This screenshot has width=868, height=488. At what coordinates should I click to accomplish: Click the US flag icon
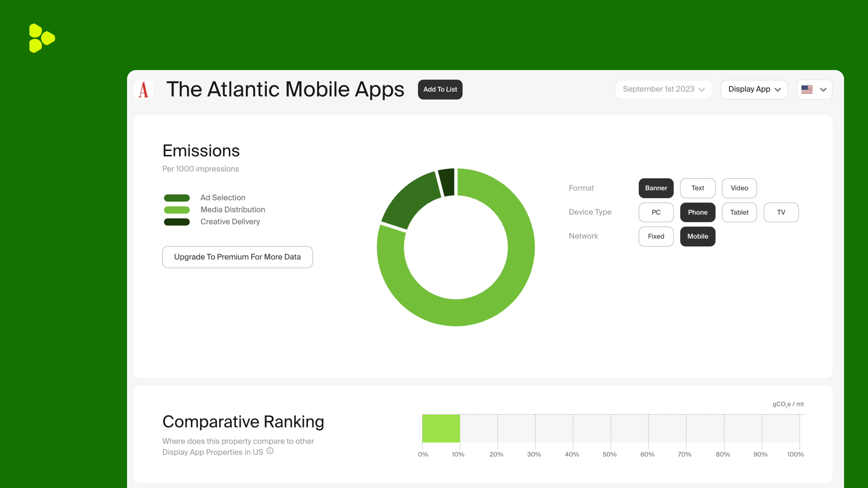coord(807,90)
